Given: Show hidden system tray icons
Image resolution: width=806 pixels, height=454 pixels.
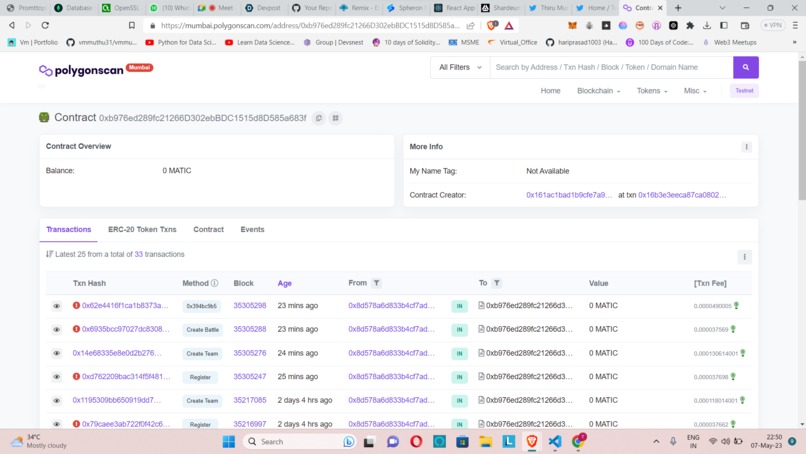Looking at the screenshot, I should pyautogui.click(x=656, y=442).
